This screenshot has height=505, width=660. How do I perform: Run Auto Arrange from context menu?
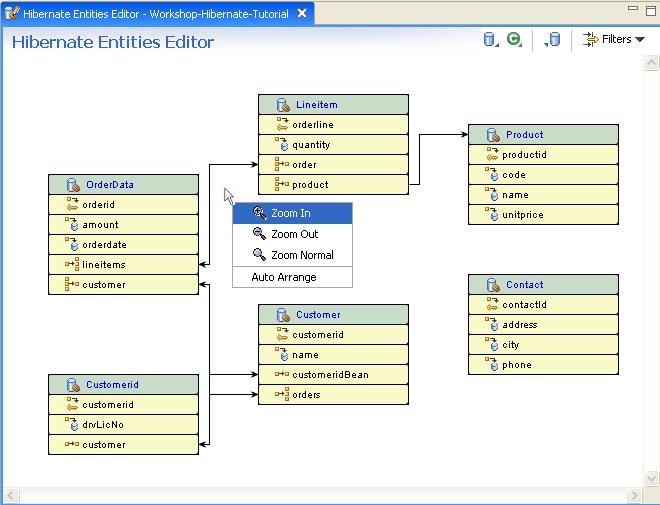292,277
